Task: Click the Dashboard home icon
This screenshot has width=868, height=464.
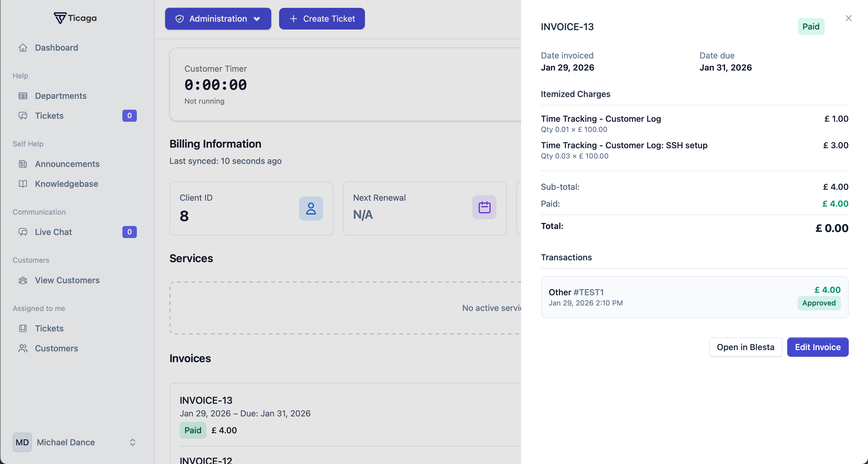Action: [x=23, y=48]
